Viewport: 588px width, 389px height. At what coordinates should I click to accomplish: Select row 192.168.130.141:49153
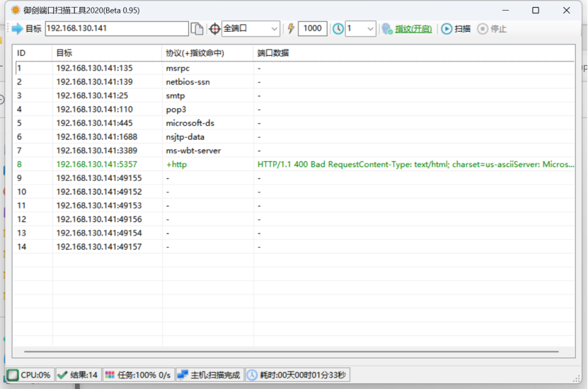pyautogui.click(x=294, y=205)
